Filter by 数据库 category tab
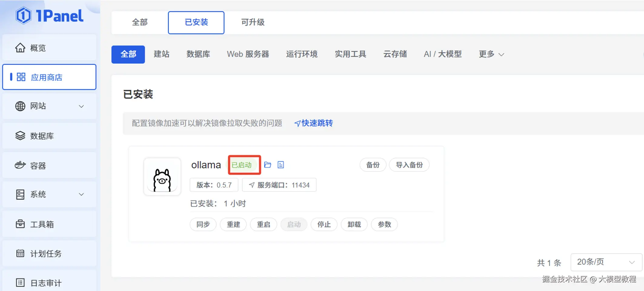The image size is (644, 291). tap(198, 54)
